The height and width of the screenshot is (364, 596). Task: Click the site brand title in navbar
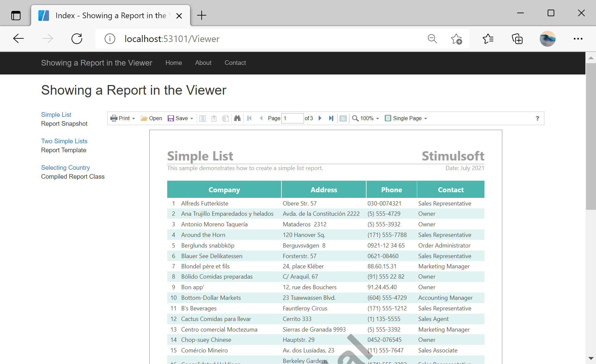(x=96, y=63)
